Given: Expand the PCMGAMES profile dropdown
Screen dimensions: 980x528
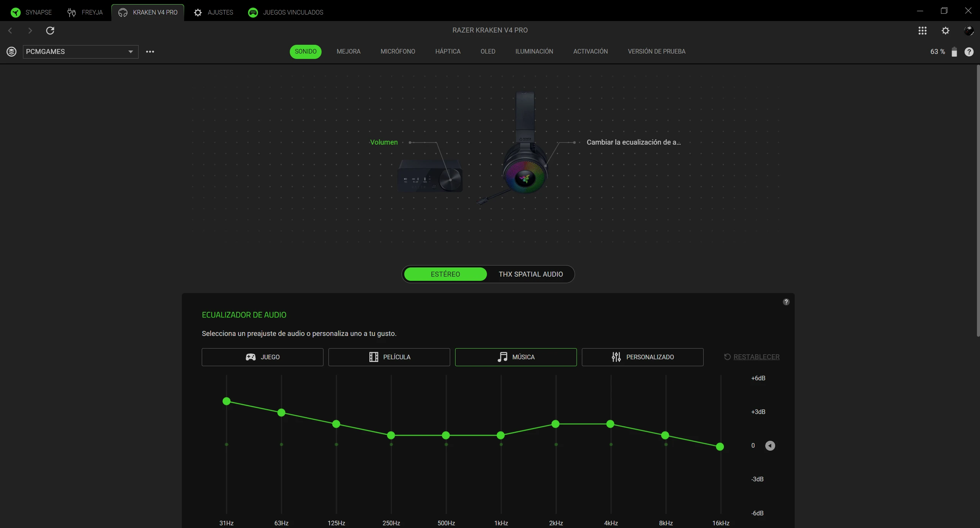Looking at the screenshot, I should pyautogui.click(x=81, y=52).
